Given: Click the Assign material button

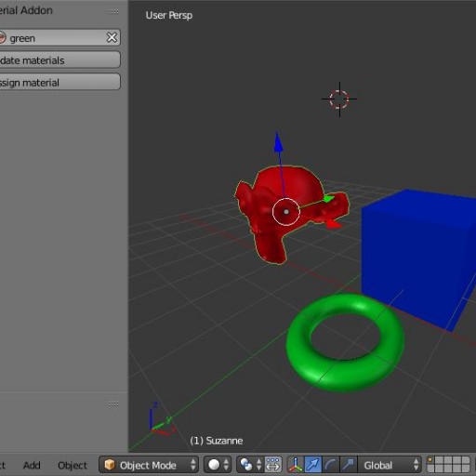Looking at the screenshot, I should point(59,82).
